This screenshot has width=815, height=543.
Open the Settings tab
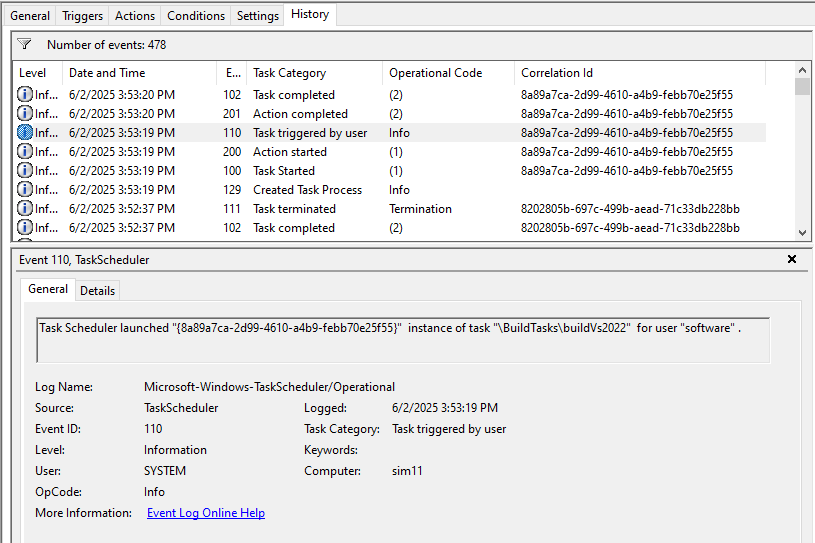click(x=258, y=16)
